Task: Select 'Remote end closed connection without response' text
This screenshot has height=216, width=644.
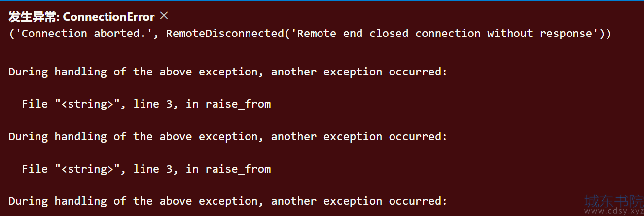Action: tap(447, 34)
